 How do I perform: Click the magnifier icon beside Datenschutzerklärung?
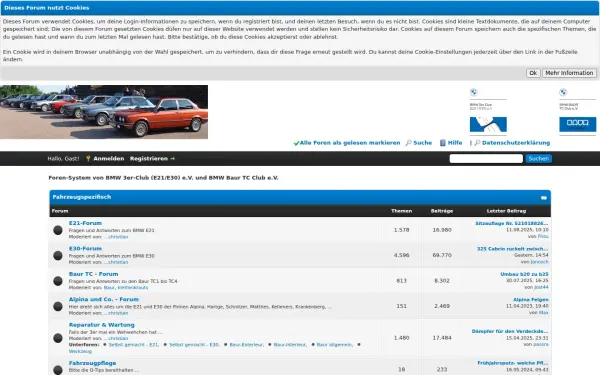[477, 143]
